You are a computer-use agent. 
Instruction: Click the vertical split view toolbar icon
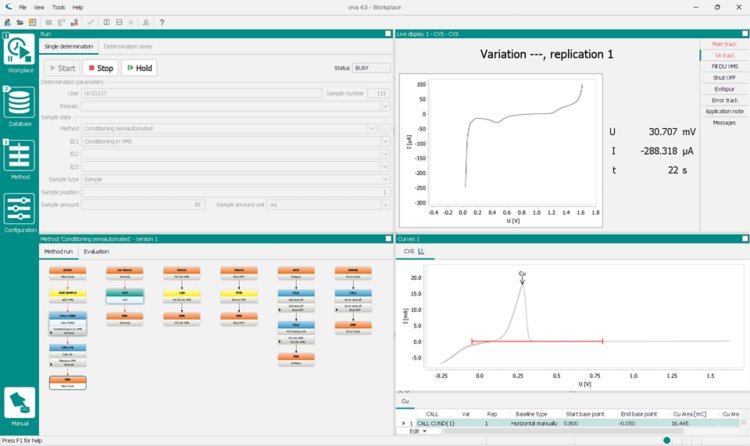(x=107, y=22)
